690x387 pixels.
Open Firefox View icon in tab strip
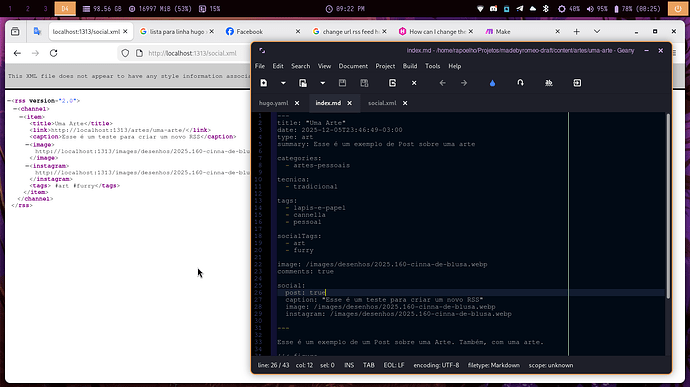(x=15, y=32)
